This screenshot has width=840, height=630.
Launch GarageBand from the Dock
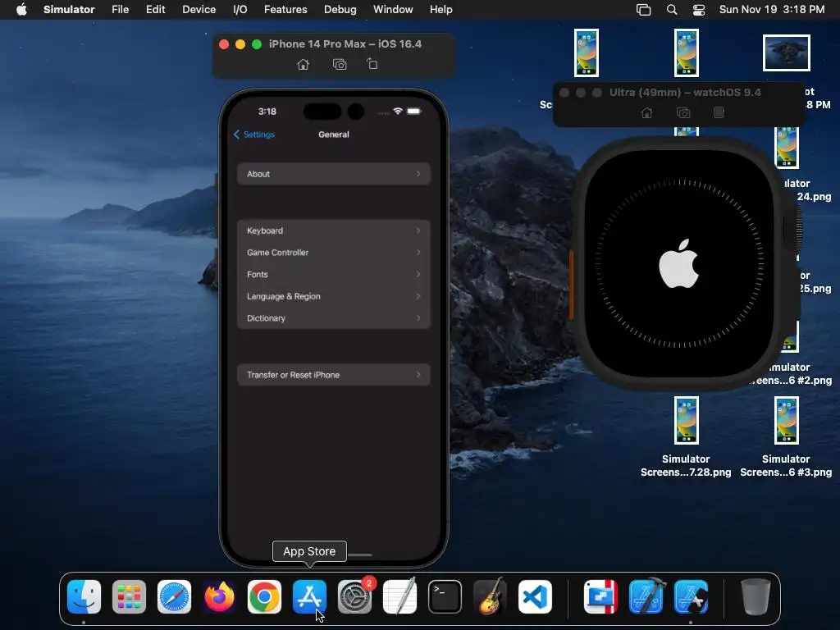click(490, 596)
